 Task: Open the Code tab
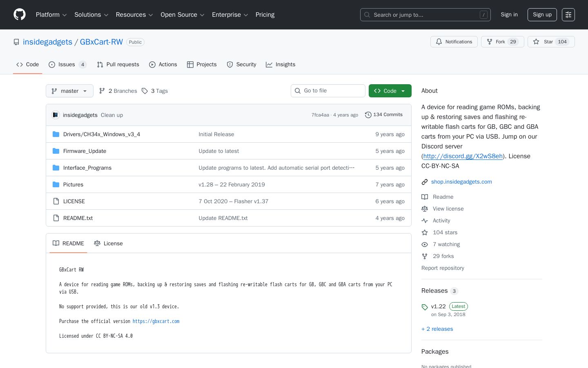(x=27, y=65)
